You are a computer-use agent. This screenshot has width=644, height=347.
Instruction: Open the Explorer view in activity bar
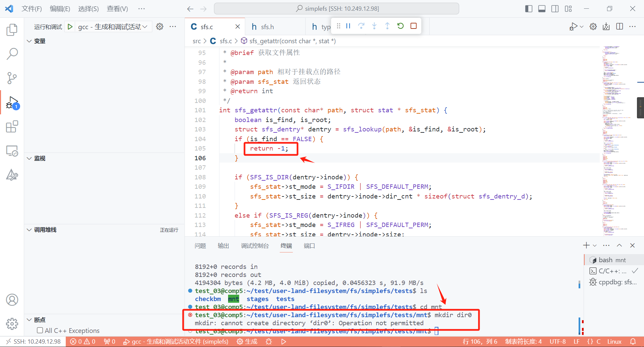12,30
